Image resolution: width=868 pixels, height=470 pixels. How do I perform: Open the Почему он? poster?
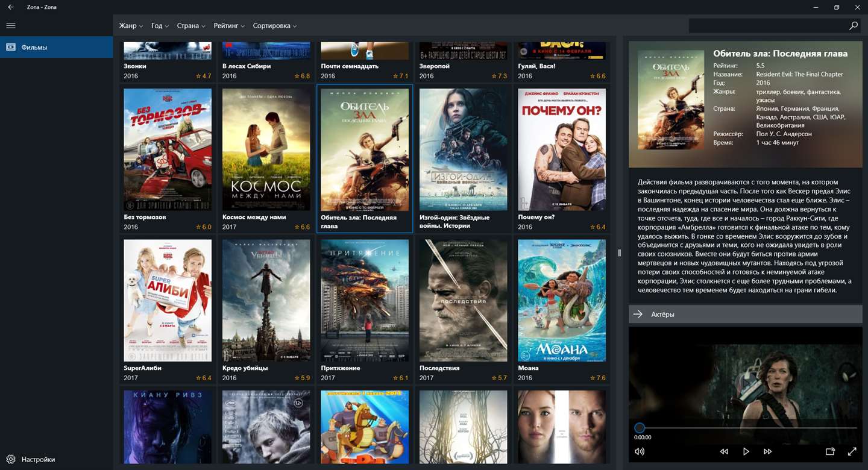click(562, 149)
